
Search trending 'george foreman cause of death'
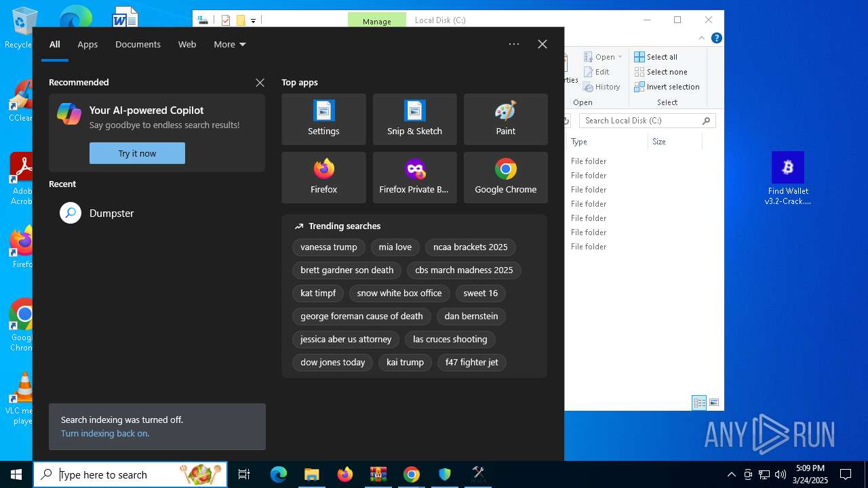coord(361,316)
